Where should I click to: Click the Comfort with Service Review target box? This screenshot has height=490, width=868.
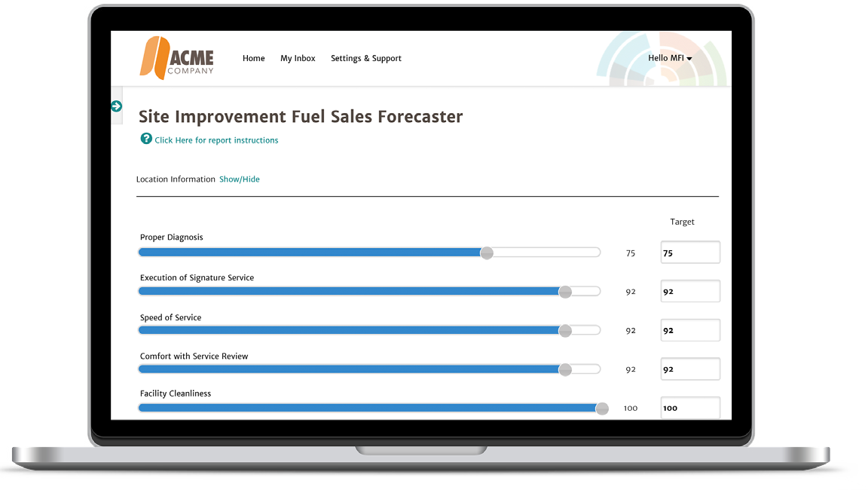tap(689, 369)
